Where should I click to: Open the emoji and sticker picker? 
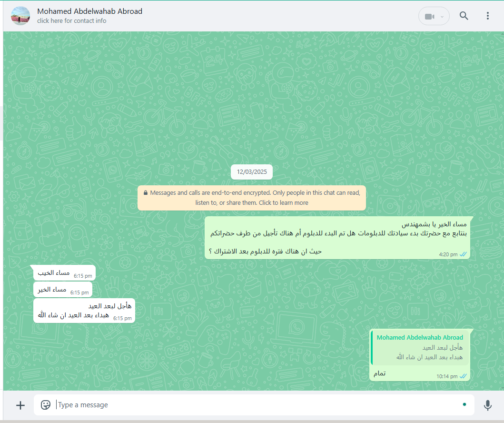click(46, 405)
